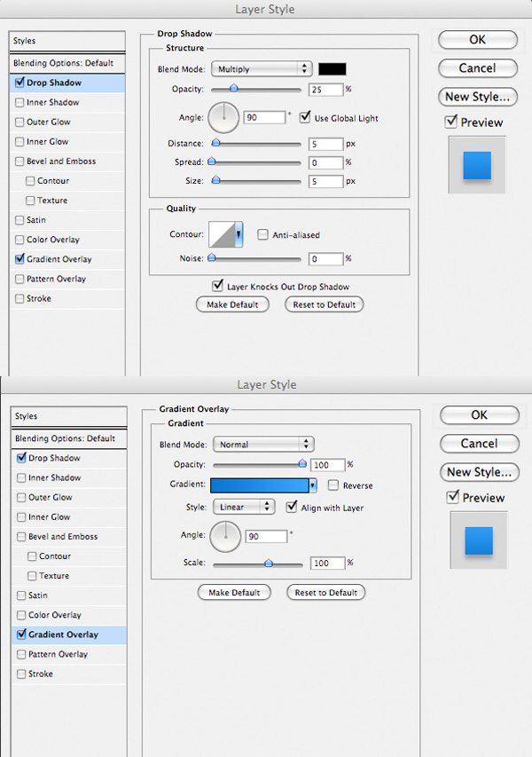The height and width of the screenshot is (757, 532).
Task: Click the Gradient Scale slider
Action: pyautogui.click(x=258, y=563)
